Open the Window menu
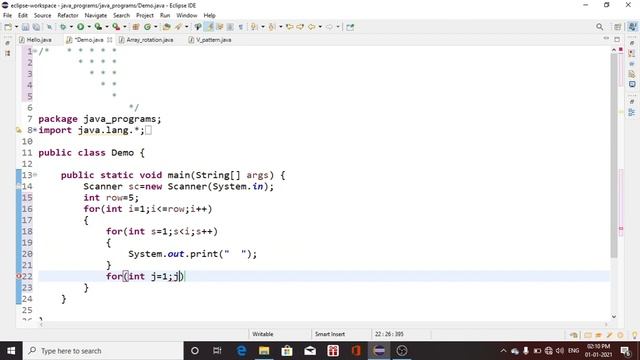The height and width of the screenshot is (360, 640). click(187, 15)
